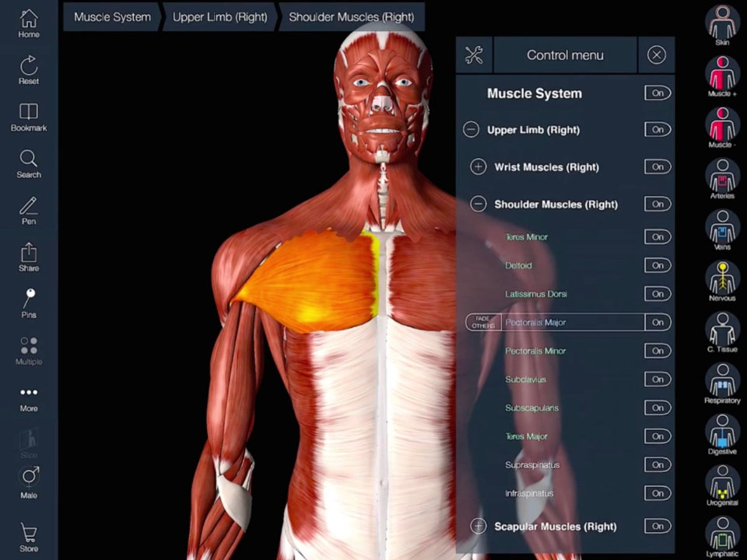Expand the Scapular Muscles (Right) group
Screen dimensions: 747x560
(x=479, y=527)
